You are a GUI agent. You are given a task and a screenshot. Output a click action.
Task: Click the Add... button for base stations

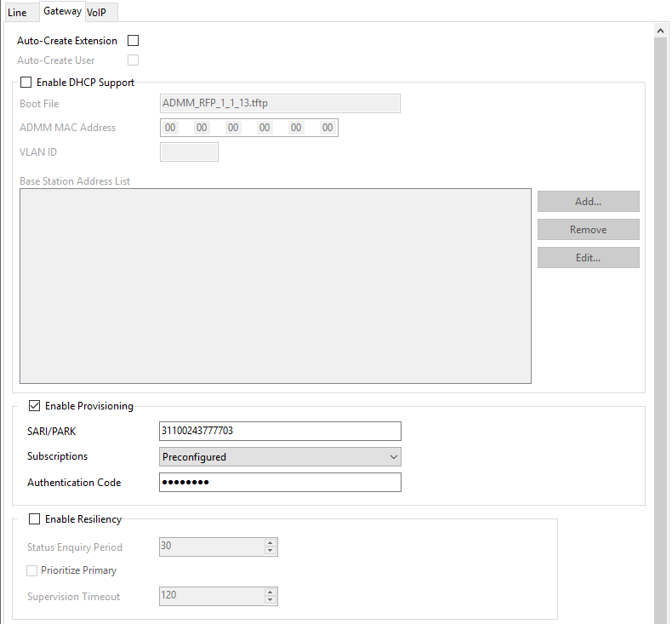click(588, 201)
